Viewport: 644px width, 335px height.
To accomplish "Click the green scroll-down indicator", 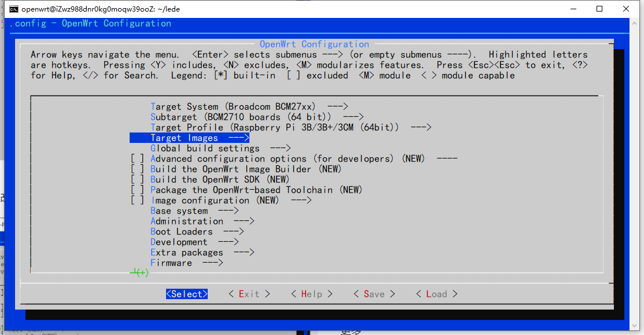I will pyautogui.click(x=139, y=273).
